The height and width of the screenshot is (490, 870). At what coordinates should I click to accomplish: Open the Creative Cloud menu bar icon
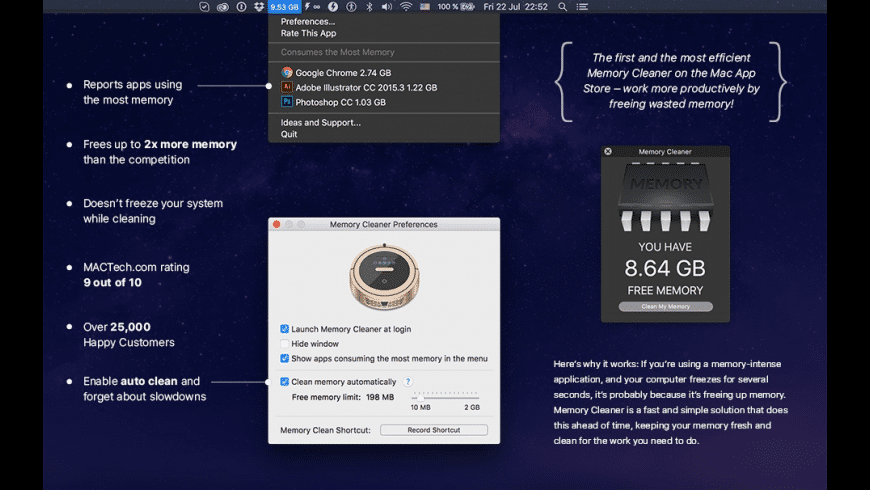tap(222, 7)
